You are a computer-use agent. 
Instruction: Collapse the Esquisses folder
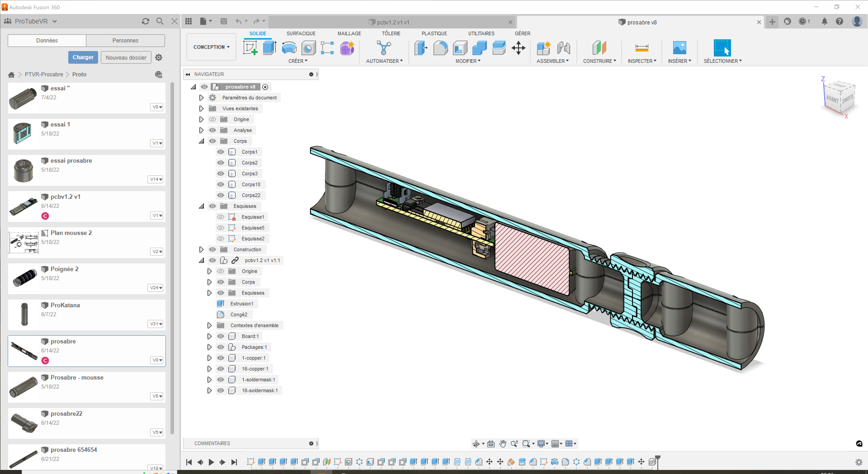201,206
